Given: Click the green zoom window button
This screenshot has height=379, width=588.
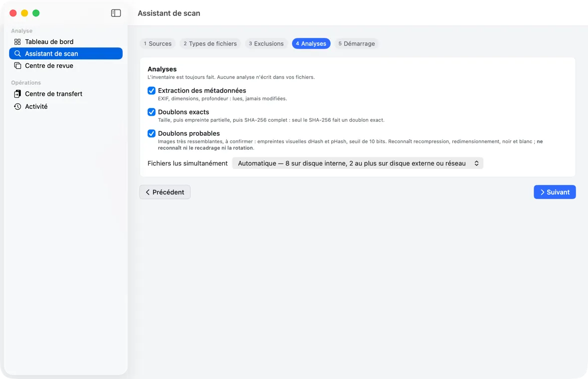Looking at the screenshot, I should [36, 13].
